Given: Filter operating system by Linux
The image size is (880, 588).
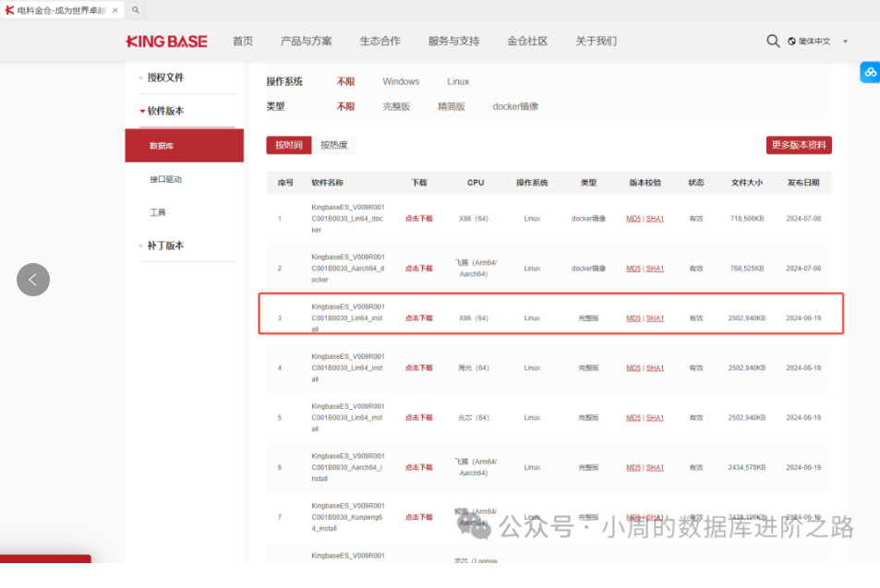Looking at the screenshot, I should click(x=458, y=82).
